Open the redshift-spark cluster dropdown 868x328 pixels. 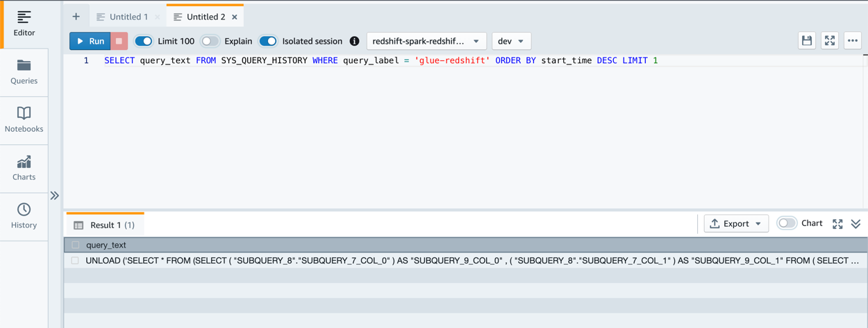coord(426,41)
